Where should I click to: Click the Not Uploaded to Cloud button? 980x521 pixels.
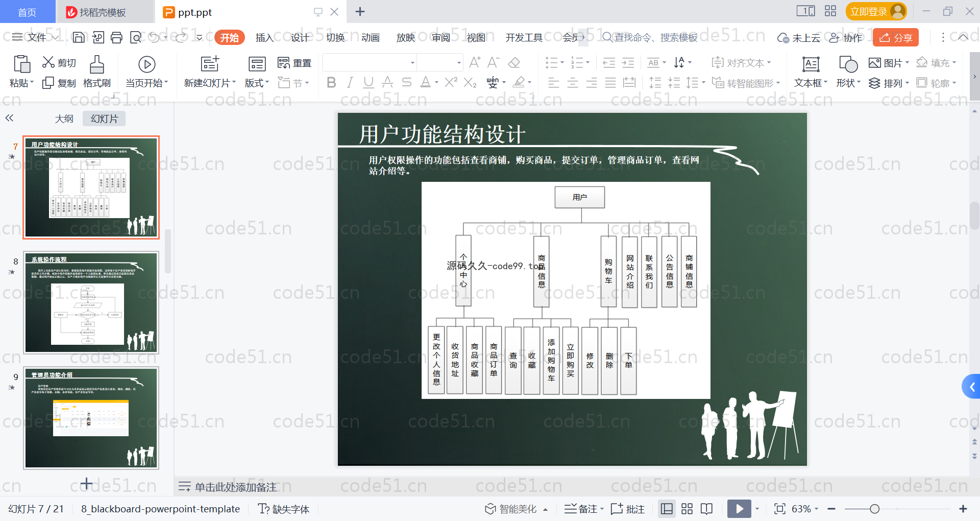799,37
